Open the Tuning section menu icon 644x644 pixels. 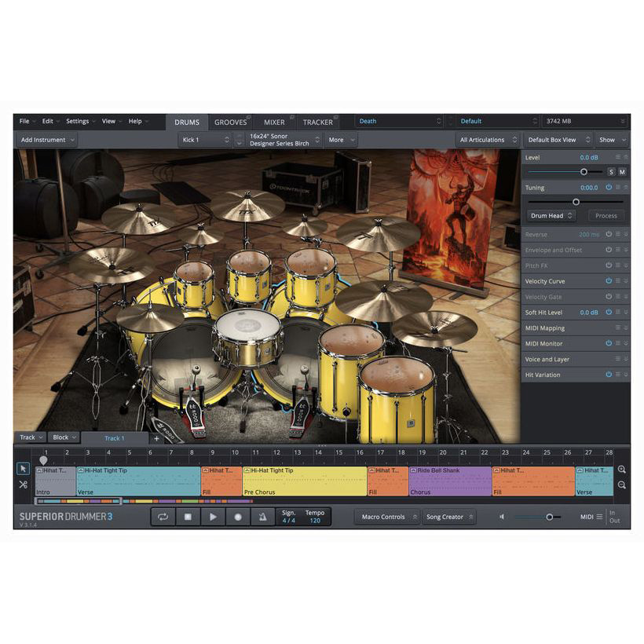pos(618,187)
